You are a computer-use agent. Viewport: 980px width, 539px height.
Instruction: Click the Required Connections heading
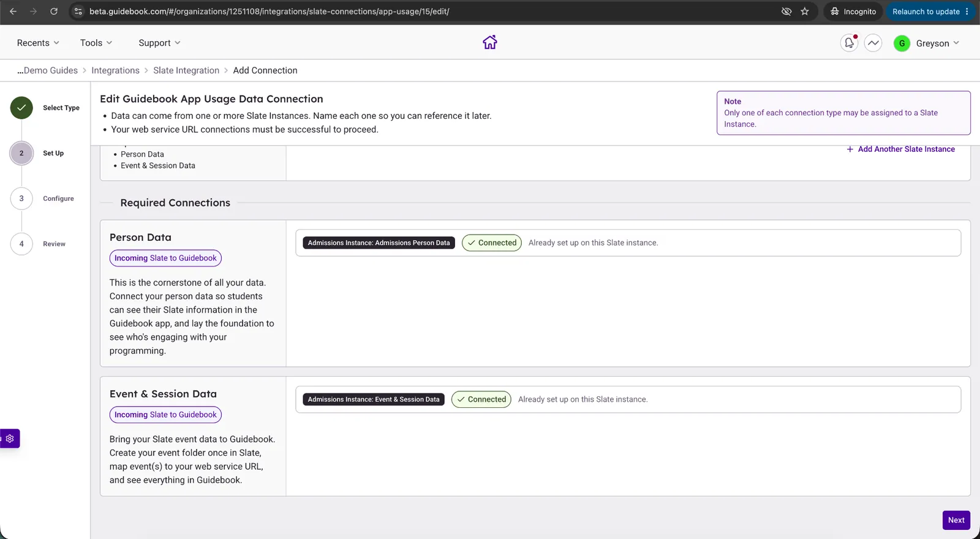pyautogui.click(x=175, y=203)
